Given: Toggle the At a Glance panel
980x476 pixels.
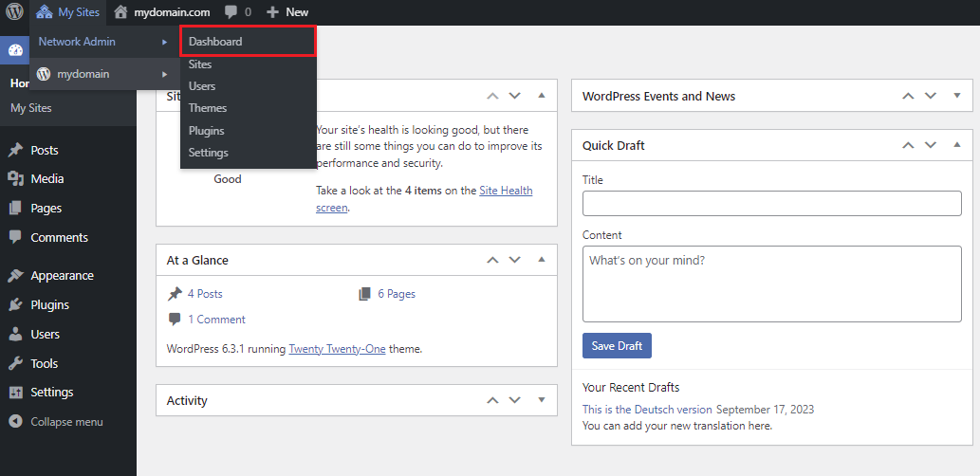Looking at the screenshot, I should coord(542,260).
